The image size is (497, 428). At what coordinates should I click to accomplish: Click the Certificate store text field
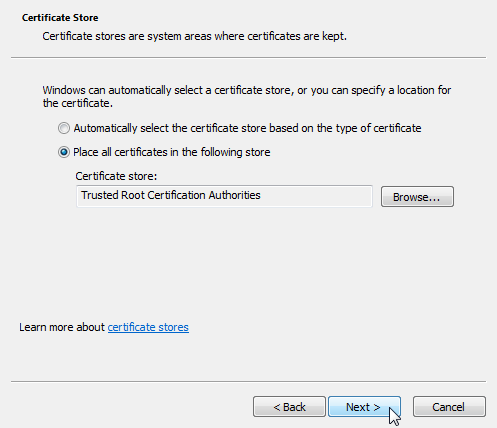pos(224,196)
